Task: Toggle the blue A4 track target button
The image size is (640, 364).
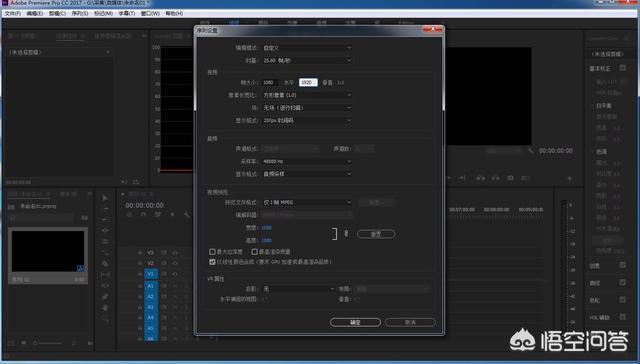Action: pos(151,318)
